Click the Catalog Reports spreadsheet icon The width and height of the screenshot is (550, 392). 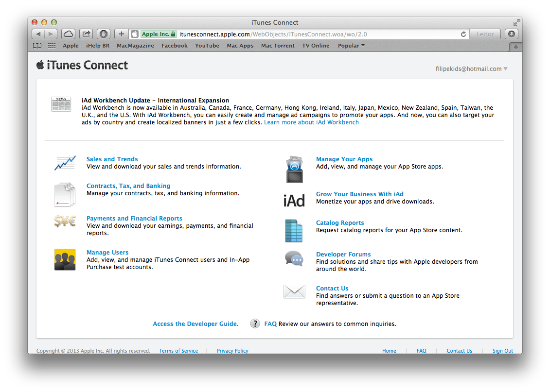click(x=294, y=231)
